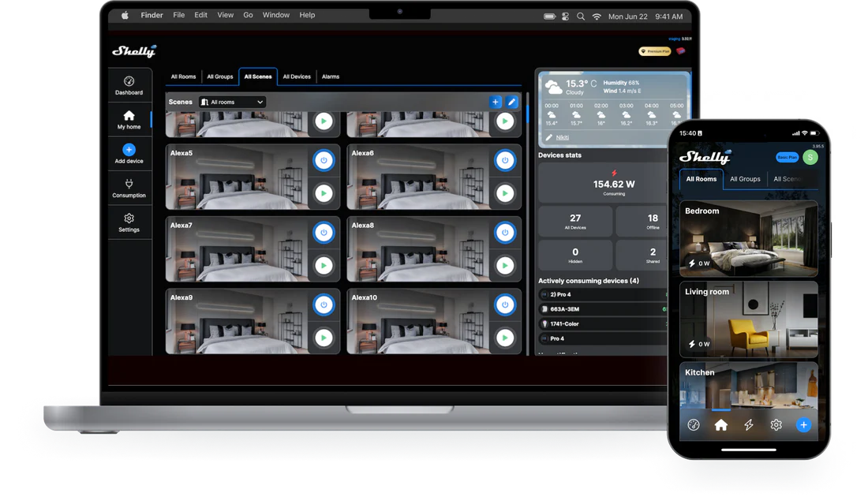
Task: Open Settings gear in the laptop sidebar
Action: (x=129, y=218)
